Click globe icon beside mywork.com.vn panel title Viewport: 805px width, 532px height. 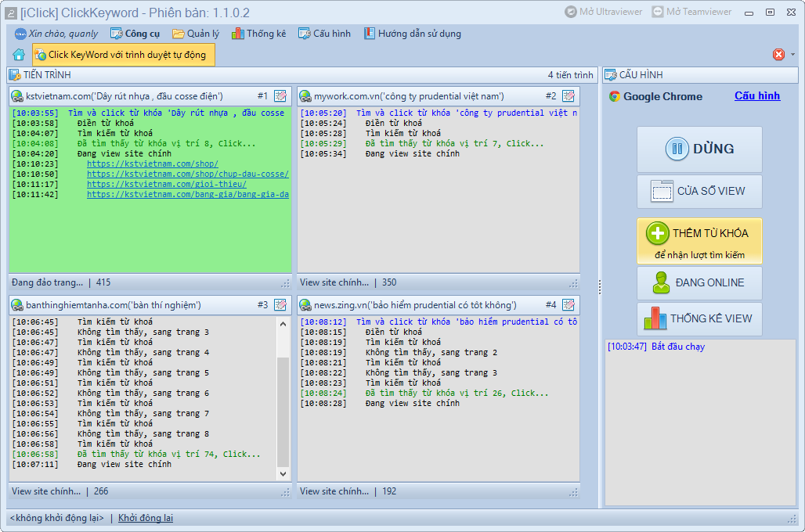[x=305, y=96]
